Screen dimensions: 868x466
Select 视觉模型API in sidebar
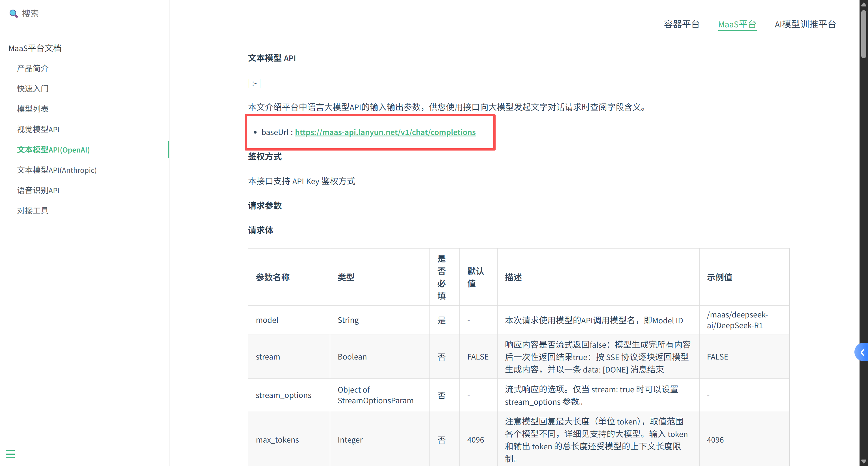38,129
